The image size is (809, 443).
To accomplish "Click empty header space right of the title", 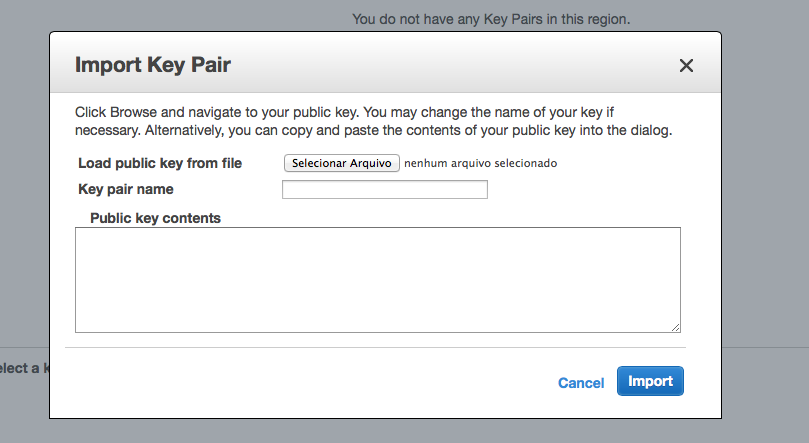I will click(450, 66).
